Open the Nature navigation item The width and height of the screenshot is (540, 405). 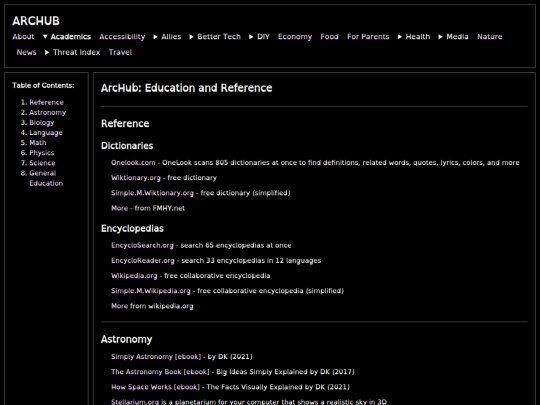pyautogui.click(x=489, y=37)
